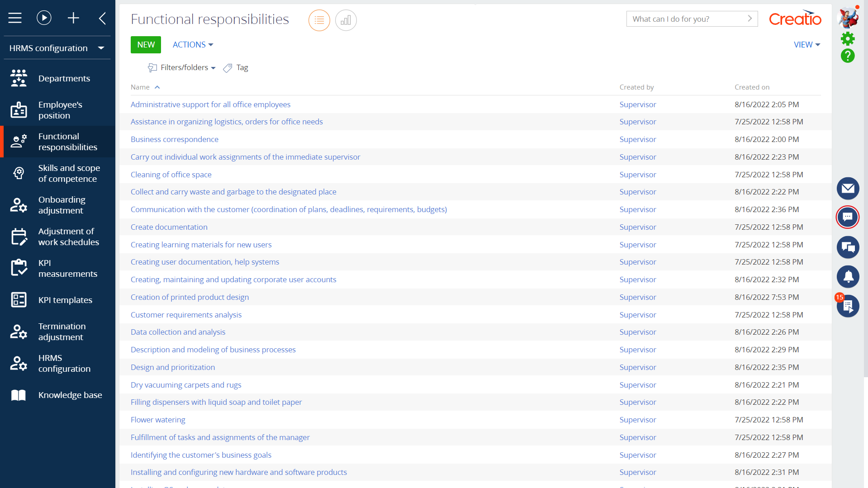Run a business process via the play icon

pyautogui.click(x=44, y=18)
